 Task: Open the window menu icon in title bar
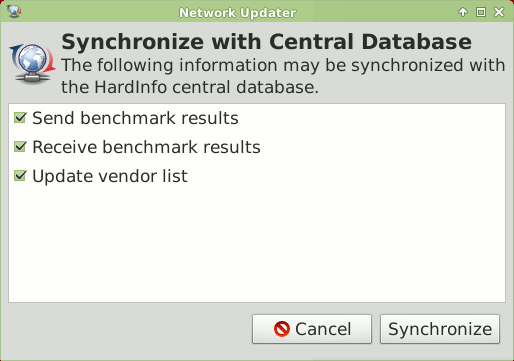14,12
